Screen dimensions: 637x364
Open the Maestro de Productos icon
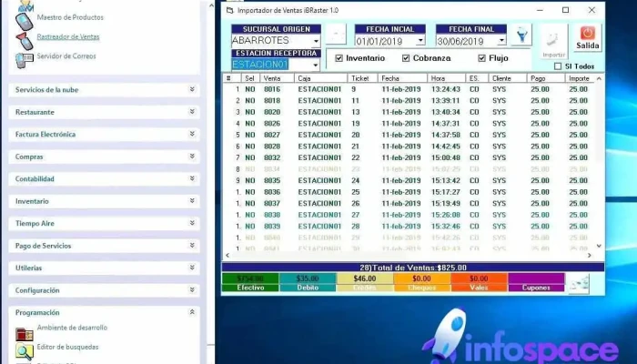[x=24, y=21]
